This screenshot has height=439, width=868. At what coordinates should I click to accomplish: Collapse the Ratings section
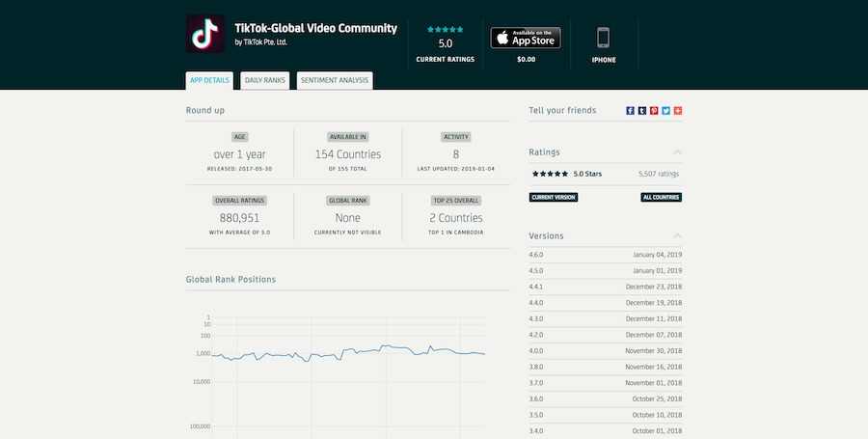[x=677, y=152]
